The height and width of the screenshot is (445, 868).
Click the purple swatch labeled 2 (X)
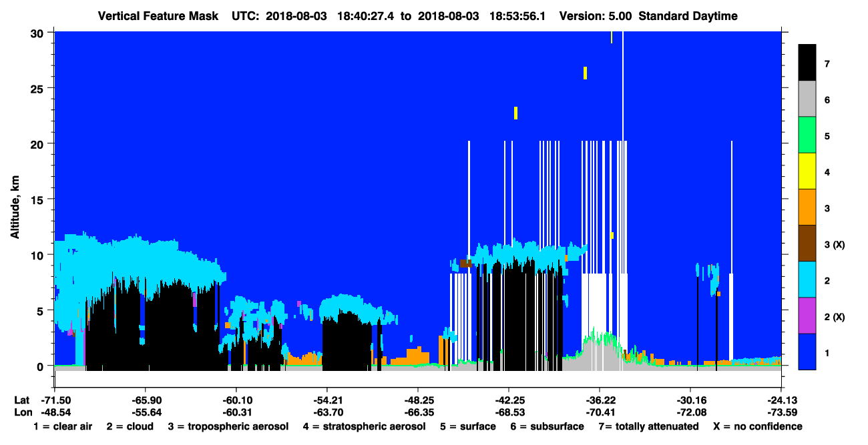[807, 315]
